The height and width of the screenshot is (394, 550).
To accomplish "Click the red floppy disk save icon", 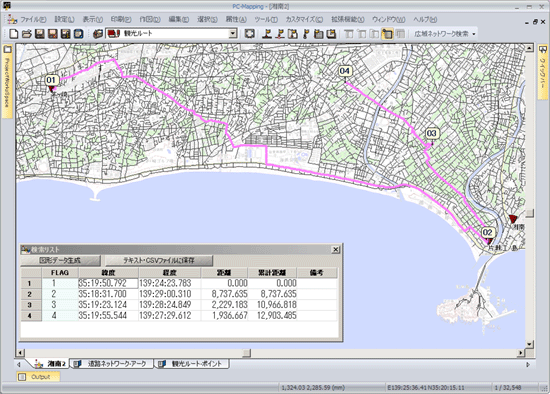I will point(53,34).
